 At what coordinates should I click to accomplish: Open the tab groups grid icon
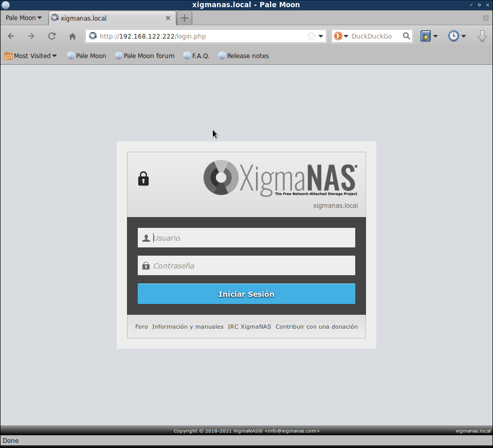point(486,18)
